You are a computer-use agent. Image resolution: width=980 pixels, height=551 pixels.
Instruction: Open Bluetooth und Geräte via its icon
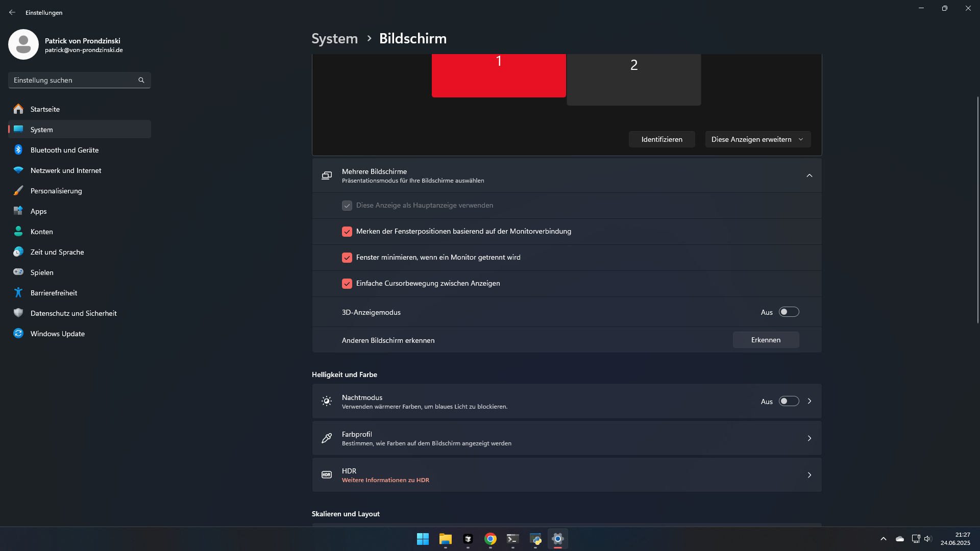click(x=18, y=150)
